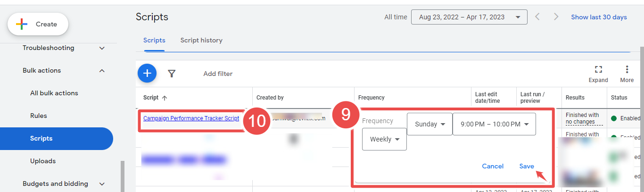Go to next date range
This screenshot has height=192, width=644.
[556, 17]
